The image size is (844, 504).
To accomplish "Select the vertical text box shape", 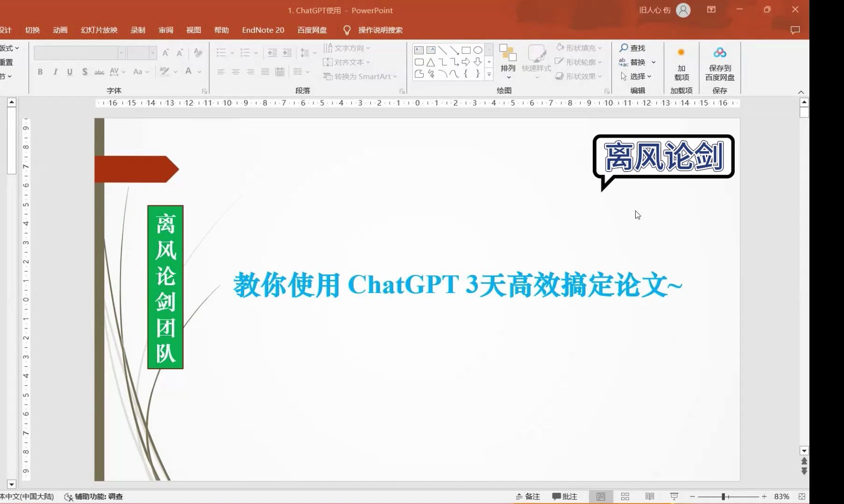I will click(431, 50).
